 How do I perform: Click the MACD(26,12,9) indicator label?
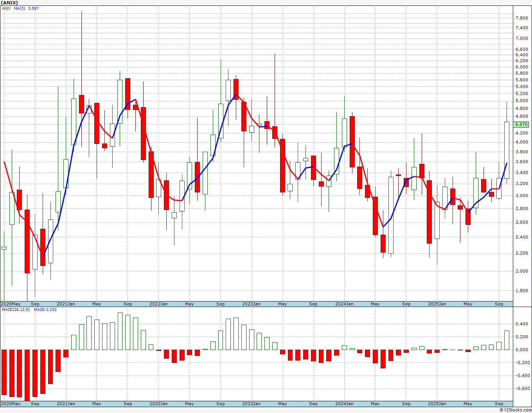pos(16,309)
